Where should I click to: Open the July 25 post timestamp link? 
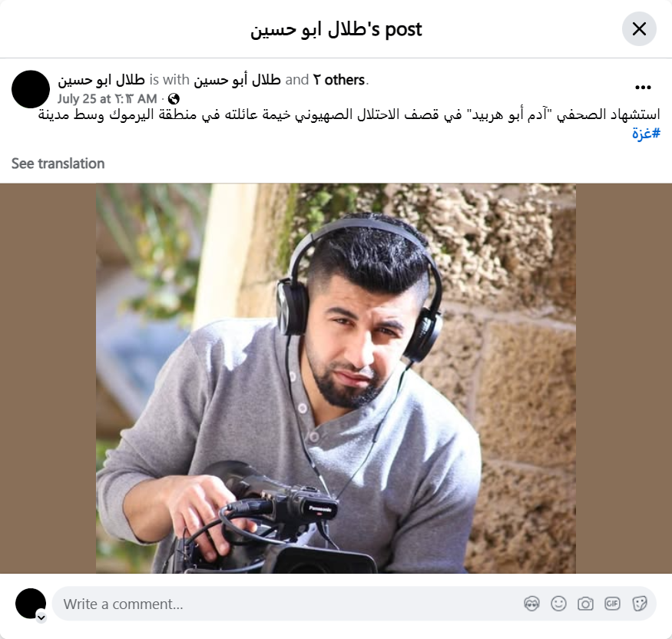(108, 99)
